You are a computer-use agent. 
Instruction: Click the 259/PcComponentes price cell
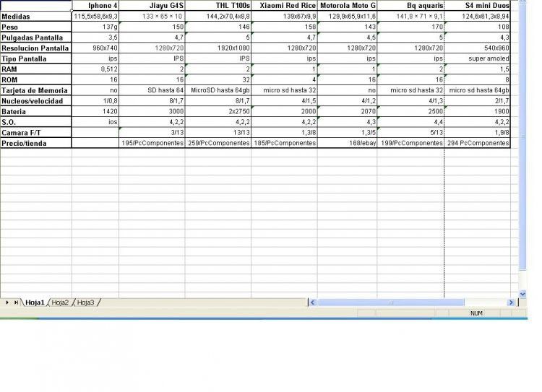point(218,143)
